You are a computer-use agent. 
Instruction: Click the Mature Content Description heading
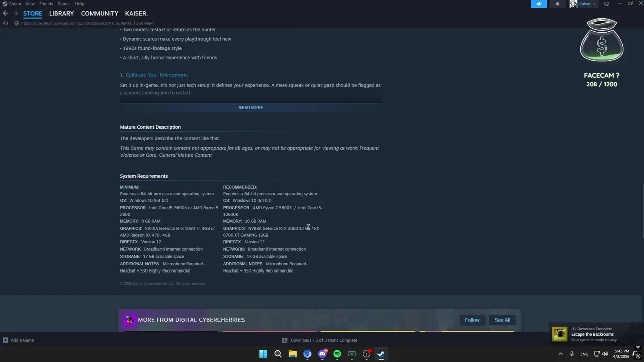tap(150, 127)
